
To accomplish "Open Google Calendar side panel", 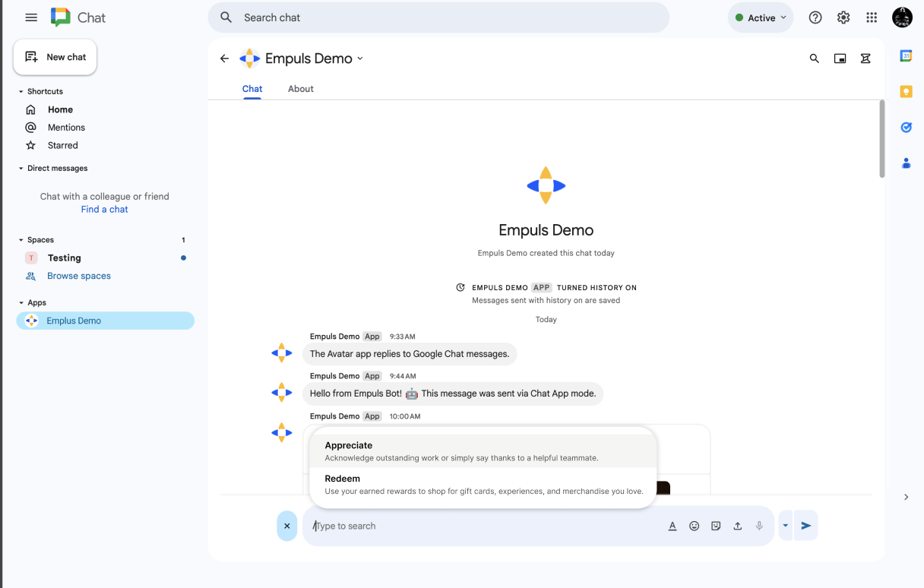I will (906, 55).
